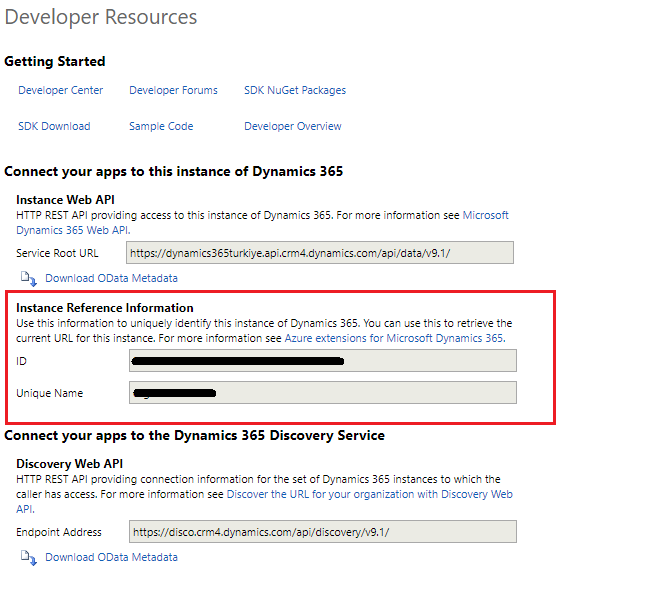
Task: Click the Endpoint Address field
Action: 323,531
